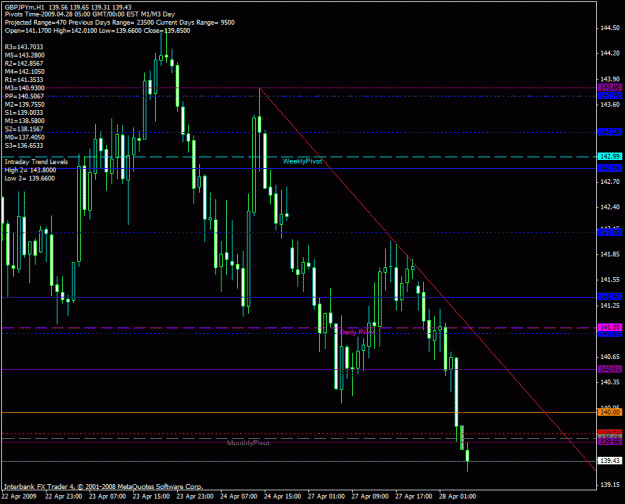Select the Daily Pivot line label

click(357, 332)
